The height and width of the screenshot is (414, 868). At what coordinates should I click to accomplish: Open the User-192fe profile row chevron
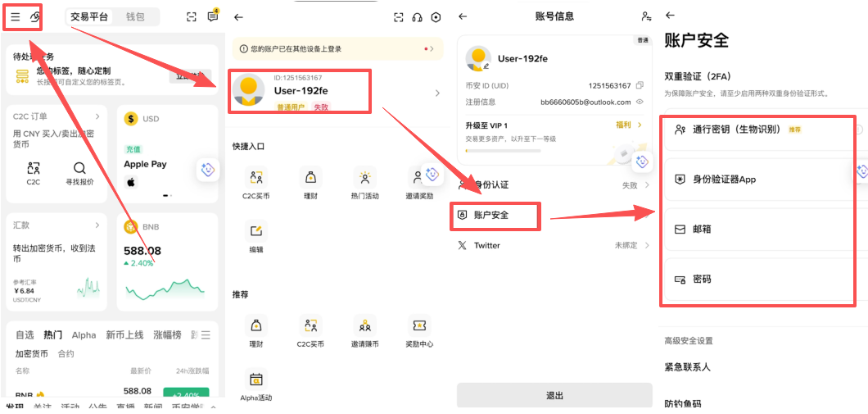[x=437, y=93]
